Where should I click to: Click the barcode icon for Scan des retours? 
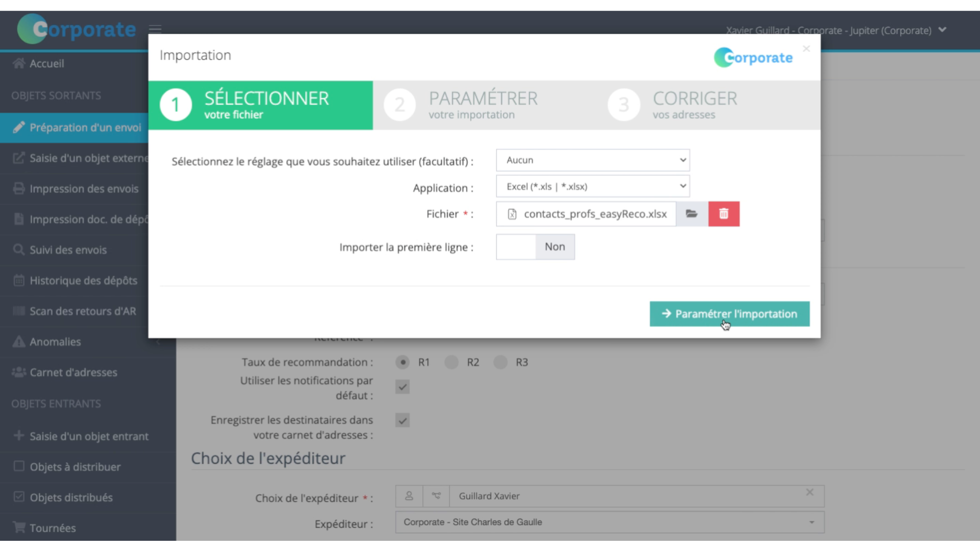pyautogui.click(x=19, y=311)
